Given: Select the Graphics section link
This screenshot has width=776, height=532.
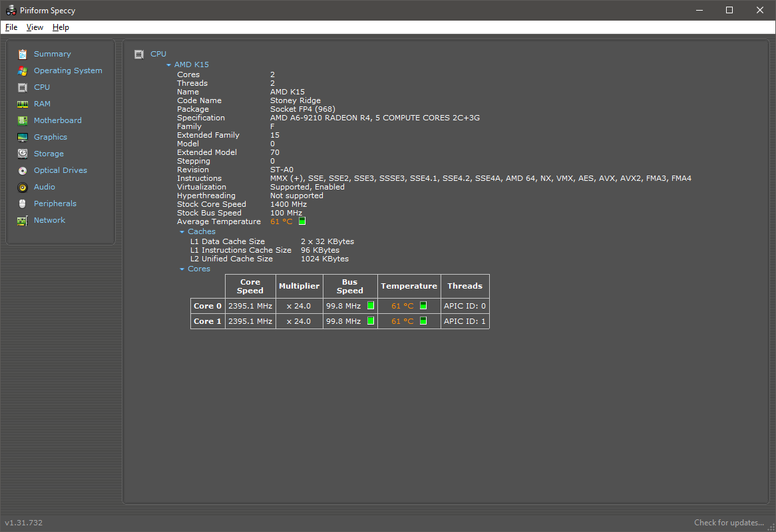Looking at the screenshot, I should 51,137.
